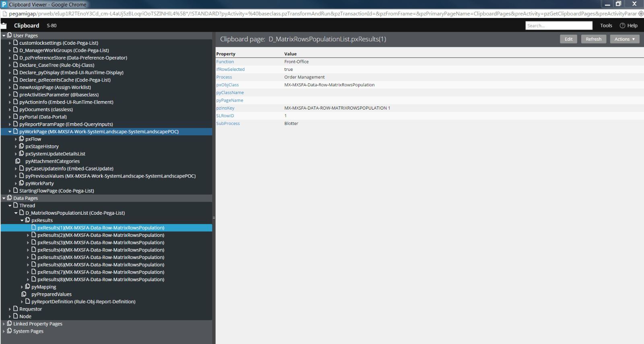Select pyActionInfo tree row
644x344 pixels.
[x=106, y=102]
